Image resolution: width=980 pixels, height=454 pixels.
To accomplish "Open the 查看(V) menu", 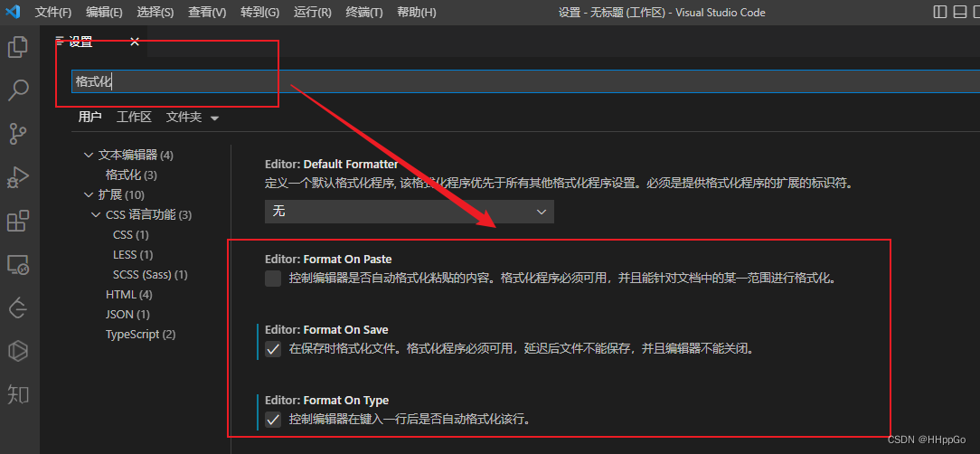I will pyautogui.click(x=208, y=13).
